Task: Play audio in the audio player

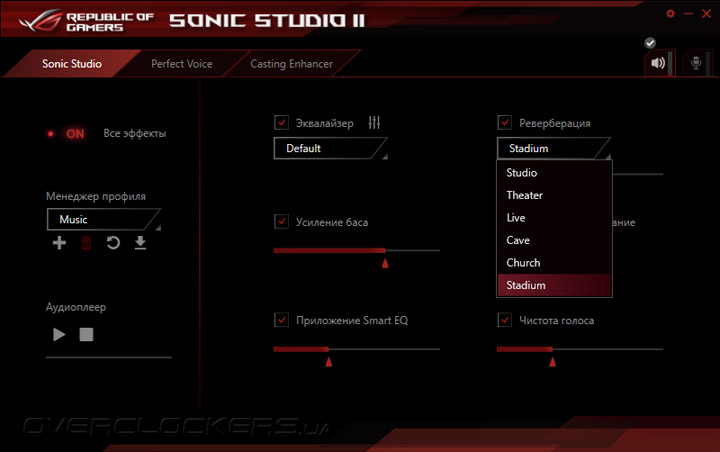Action: click(59, 334)
